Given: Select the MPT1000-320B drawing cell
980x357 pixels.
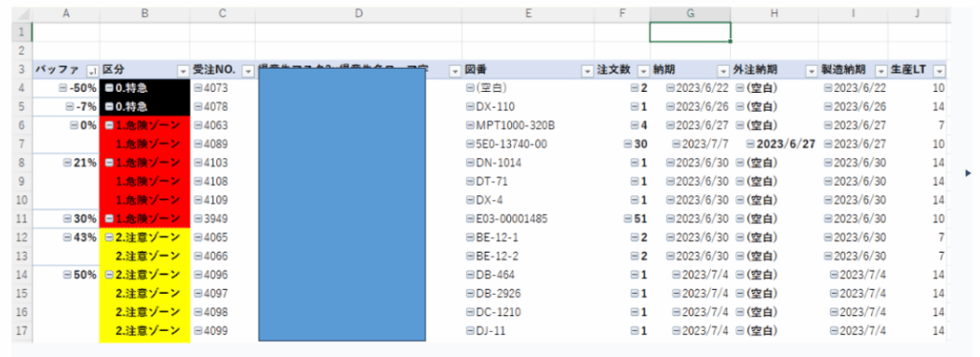Looking at the screenshot, I should (x=528, y=125).
